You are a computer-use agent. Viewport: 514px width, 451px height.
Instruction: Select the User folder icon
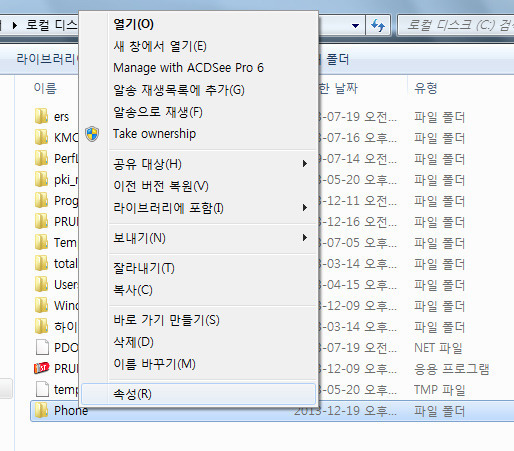[41, 284]
